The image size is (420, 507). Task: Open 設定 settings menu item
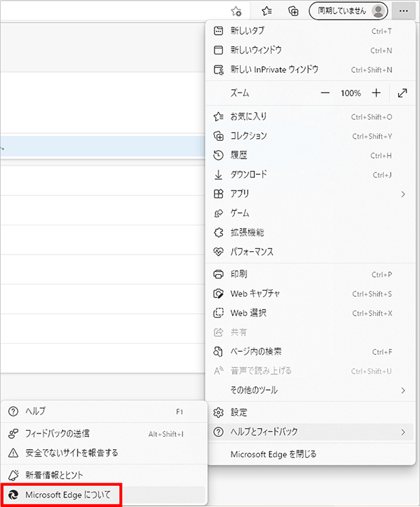tap(310, 412)
